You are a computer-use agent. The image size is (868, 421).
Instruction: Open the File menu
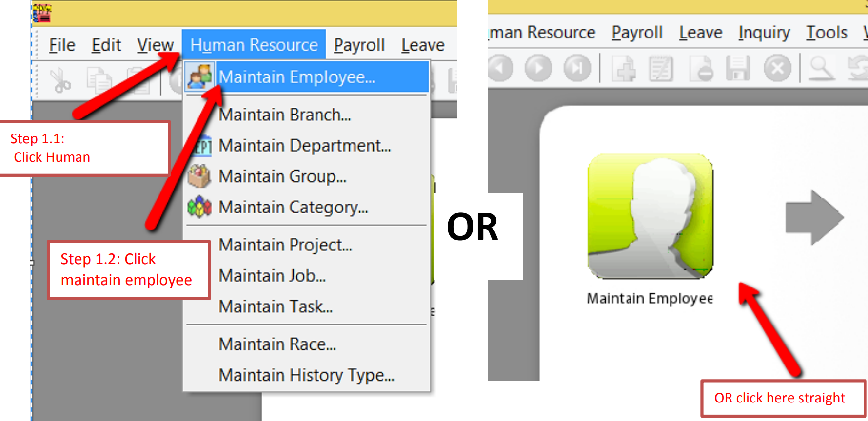click(62, 45)
